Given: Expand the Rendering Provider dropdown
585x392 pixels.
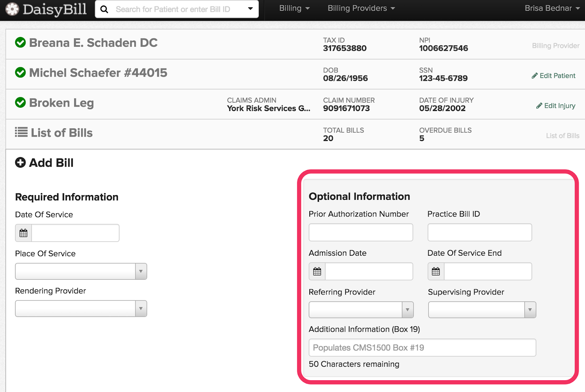Looking at the screenshot, I should coord(141,309).
